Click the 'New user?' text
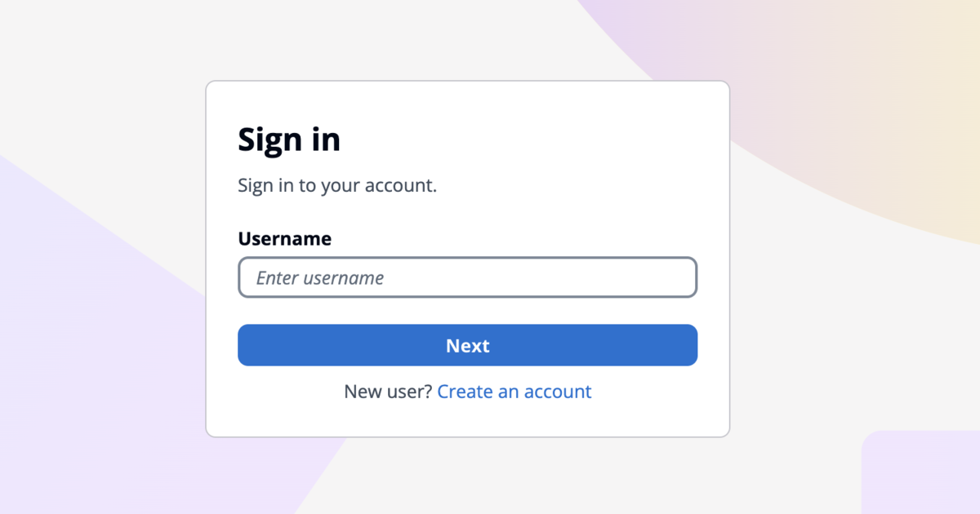The height and width of the screenshot is (514, 980). point(388,392)
